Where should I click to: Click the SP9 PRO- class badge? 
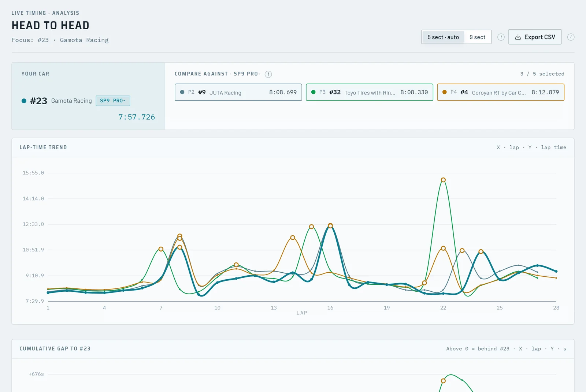pos(113,101)
